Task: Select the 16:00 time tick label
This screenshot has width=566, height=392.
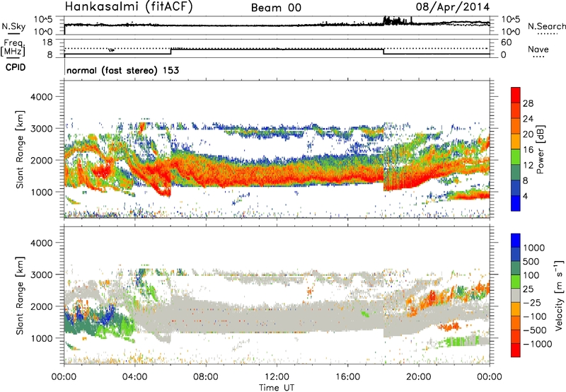Action: (x=347, y=377)
